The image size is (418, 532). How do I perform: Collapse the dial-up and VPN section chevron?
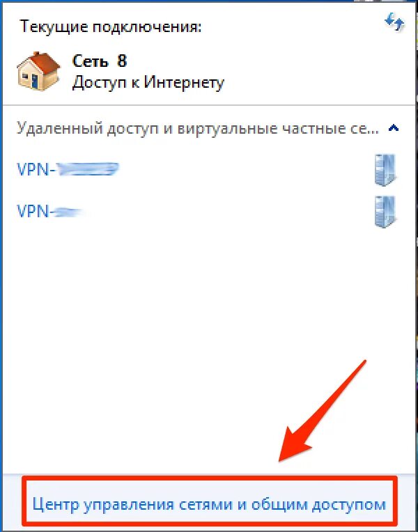pos(394,128)
